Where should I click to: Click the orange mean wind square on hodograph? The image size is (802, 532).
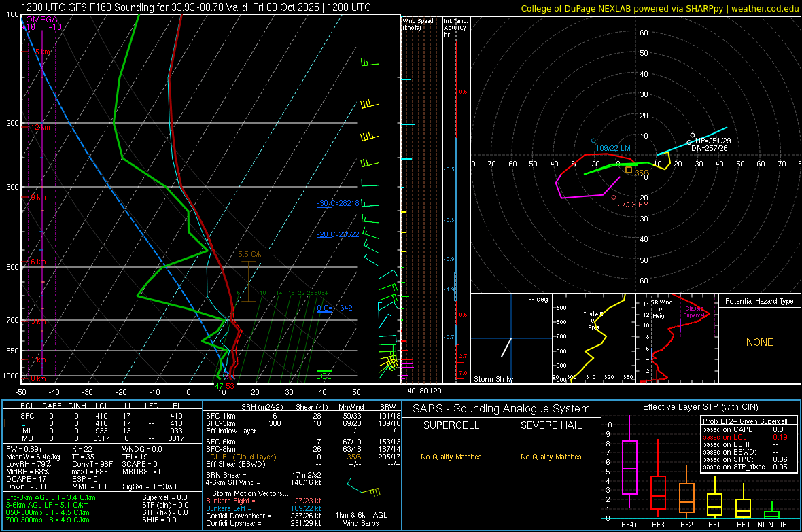tap(629, 171)
